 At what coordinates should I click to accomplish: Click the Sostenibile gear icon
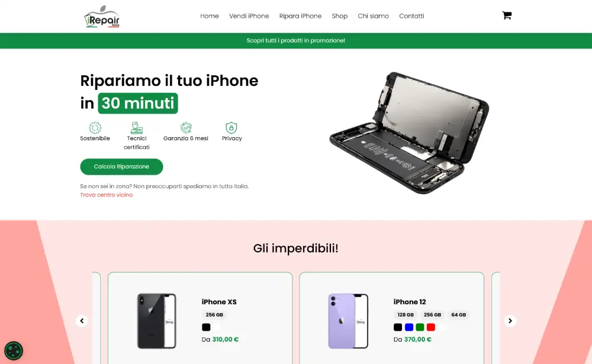(95, 128)
